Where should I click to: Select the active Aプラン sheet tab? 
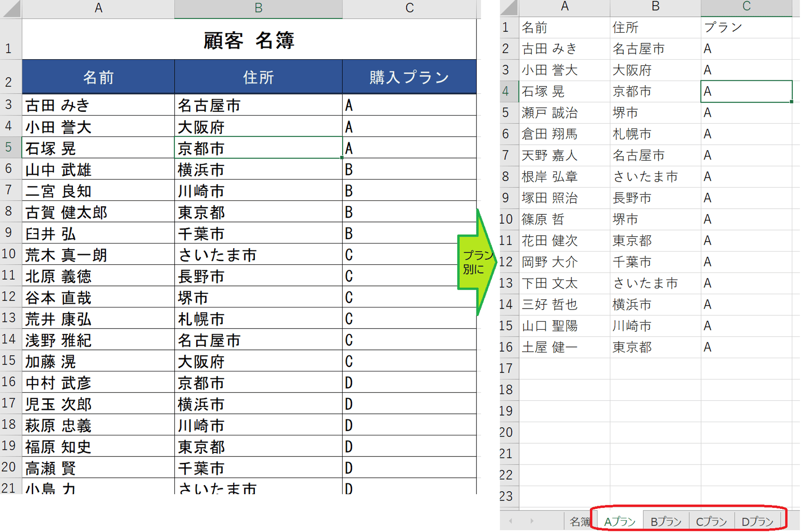[x=619, y=522]
